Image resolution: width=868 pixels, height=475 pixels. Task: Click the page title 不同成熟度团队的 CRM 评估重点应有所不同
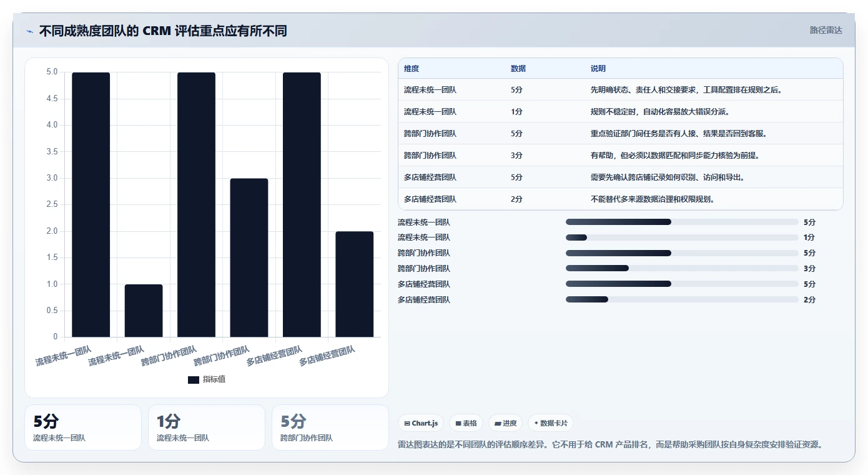pyautogui.click(x=163, y=31)
